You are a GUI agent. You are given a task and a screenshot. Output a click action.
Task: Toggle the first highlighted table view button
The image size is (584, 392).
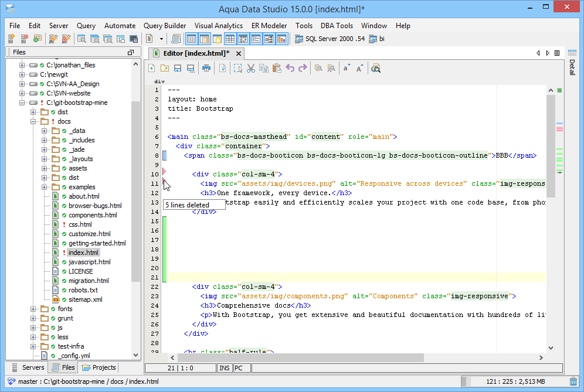(191, 39)
